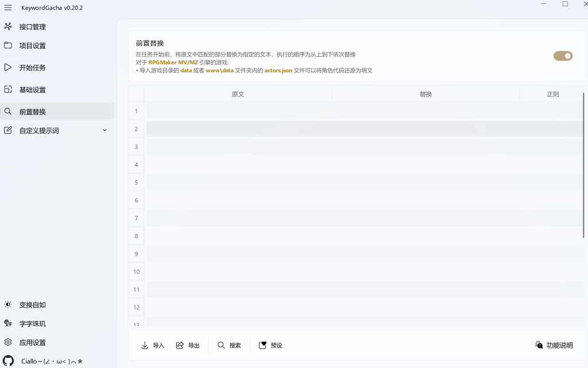The width and height of the screenshot is (588, 368).
Task: Click the 导出 export button
Action: click(x=188, y=345)
